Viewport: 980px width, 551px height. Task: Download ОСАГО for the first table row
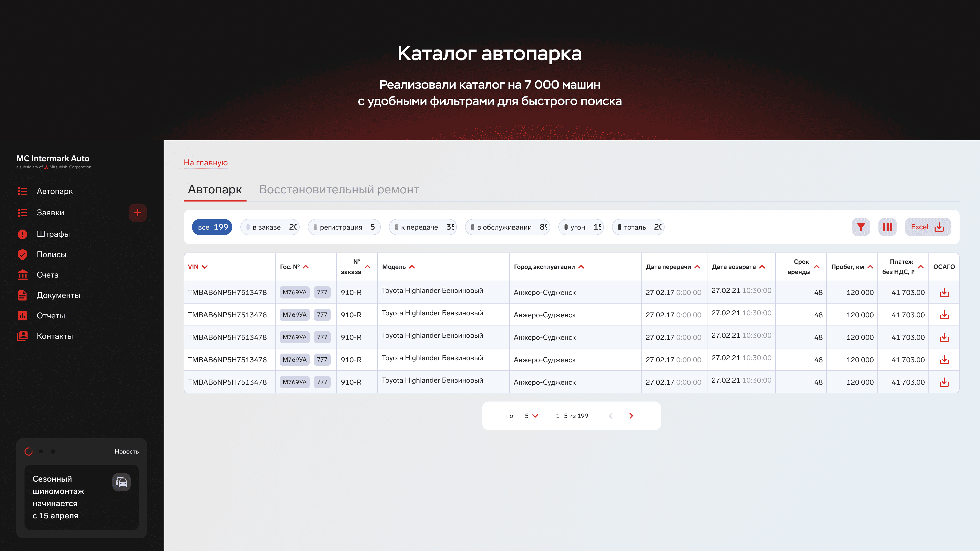(944, 292)
